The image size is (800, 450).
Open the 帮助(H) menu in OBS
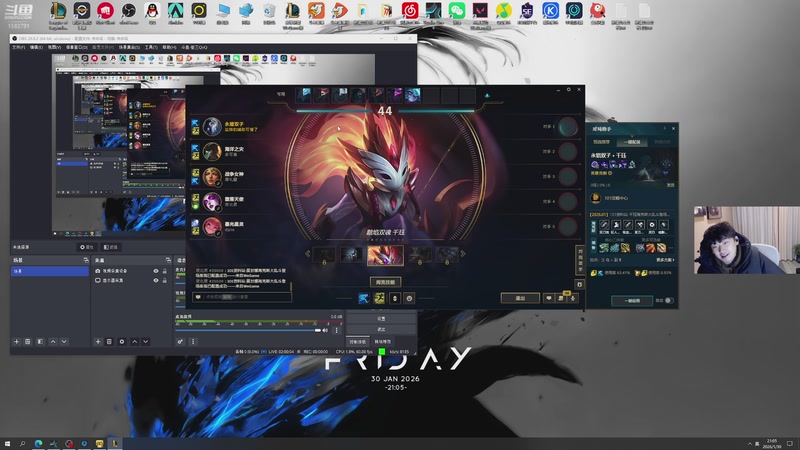click(169, 47)
